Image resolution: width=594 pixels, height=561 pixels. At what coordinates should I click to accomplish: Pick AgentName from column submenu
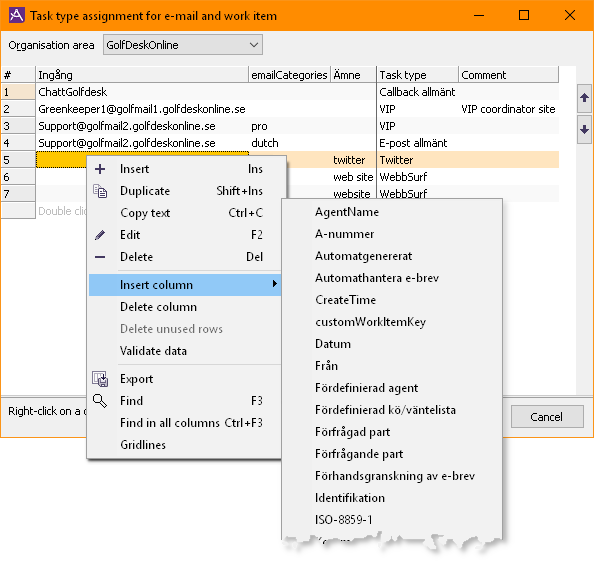click(x=347, y=212)
